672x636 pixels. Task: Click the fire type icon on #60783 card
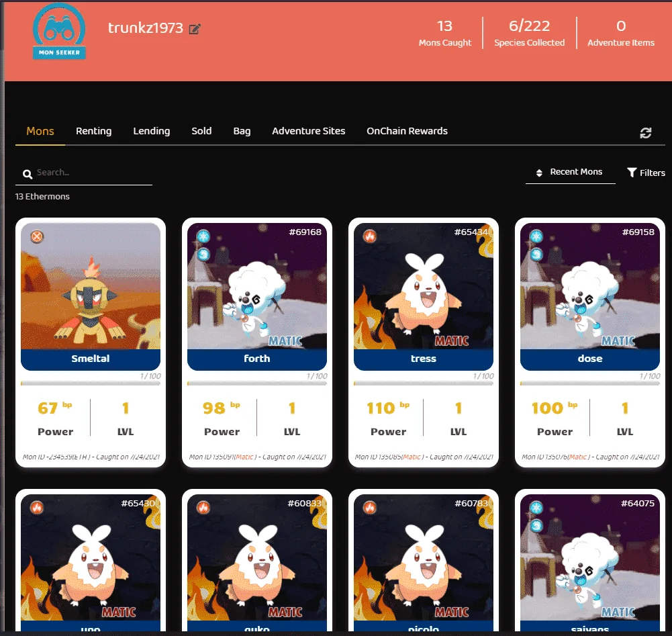click(x=370, y=507)
